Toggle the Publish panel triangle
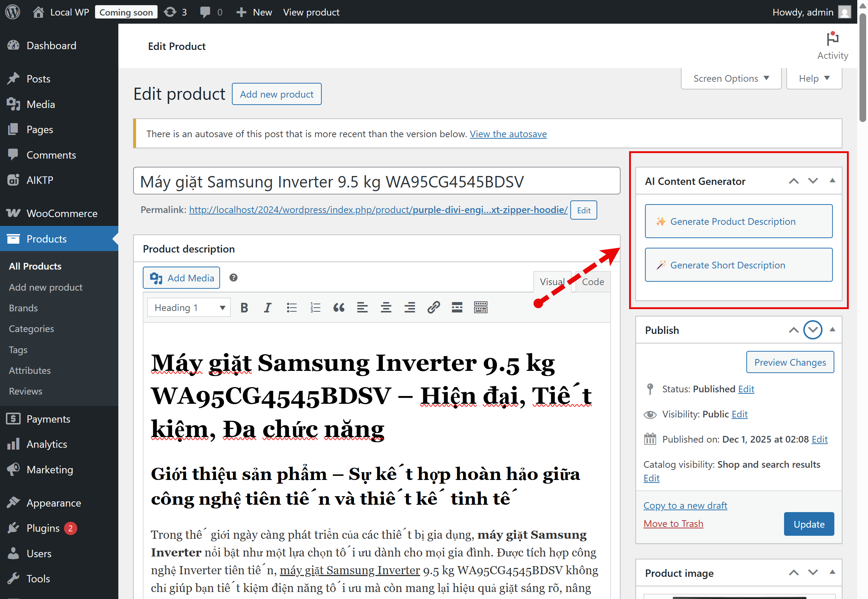This screenshot has height=599, width=868. click(x=832, y=330)
